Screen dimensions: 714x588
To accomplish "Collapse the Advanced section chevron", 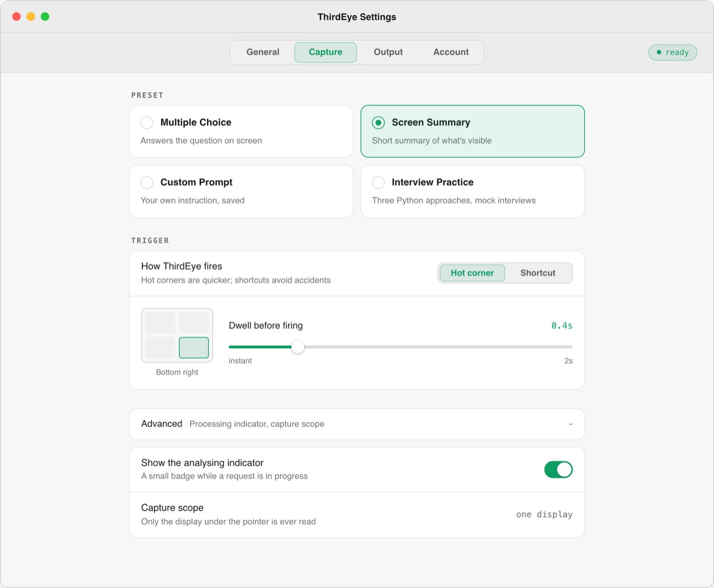I will (x=571, y=424).
